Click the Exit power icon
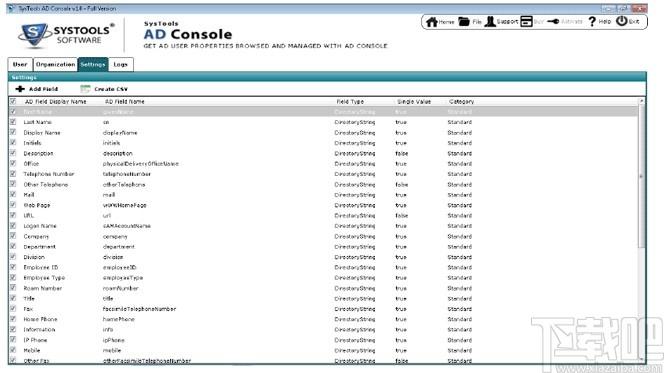Image resolution: width=666 pixels, height=373 pixels. click(x=621, y=21)
